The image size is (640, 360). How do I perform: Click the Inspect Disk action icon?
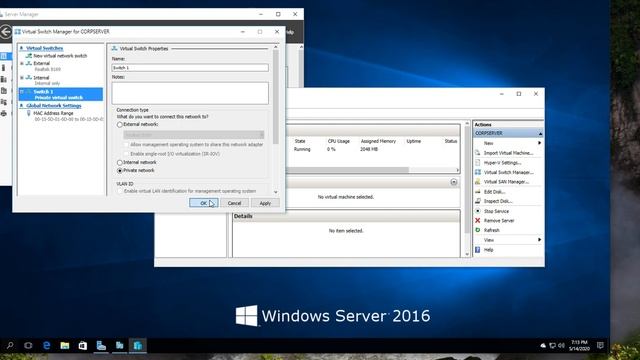coord(478,201)
